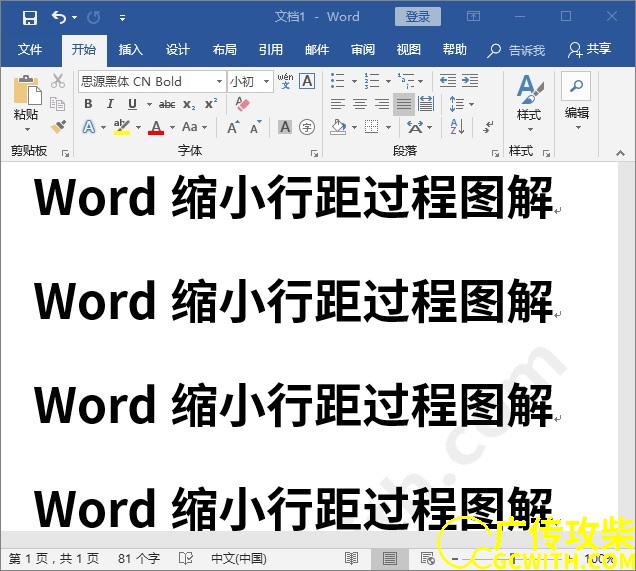Toggle subscript x₂ formatting
636x571 pixels.
[189, 104]
